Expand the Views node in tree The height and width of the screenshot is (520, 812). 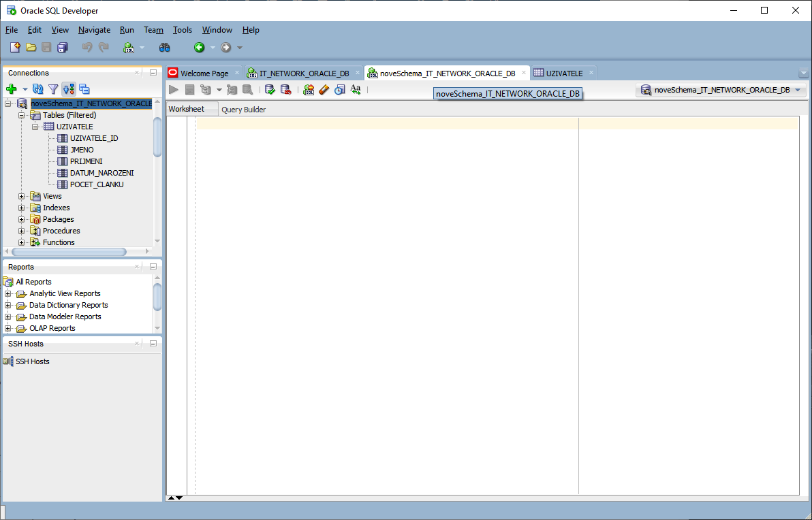click(x=22, y=197)
